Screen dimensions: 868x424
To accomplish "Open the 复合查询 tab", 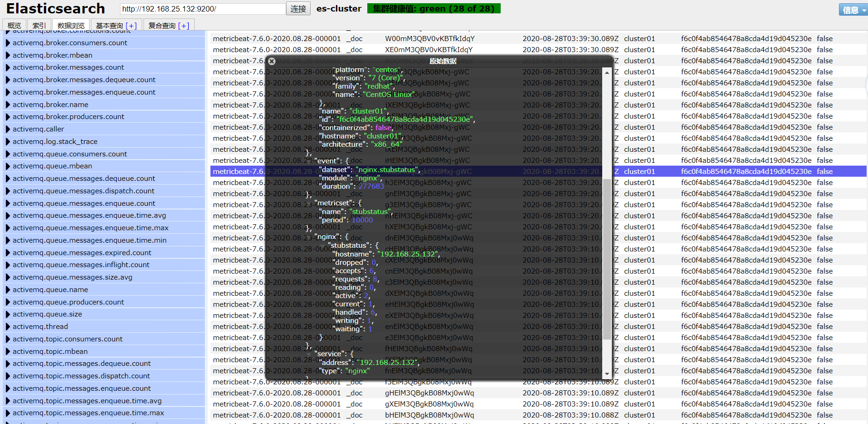I will (x=162, y=25).
